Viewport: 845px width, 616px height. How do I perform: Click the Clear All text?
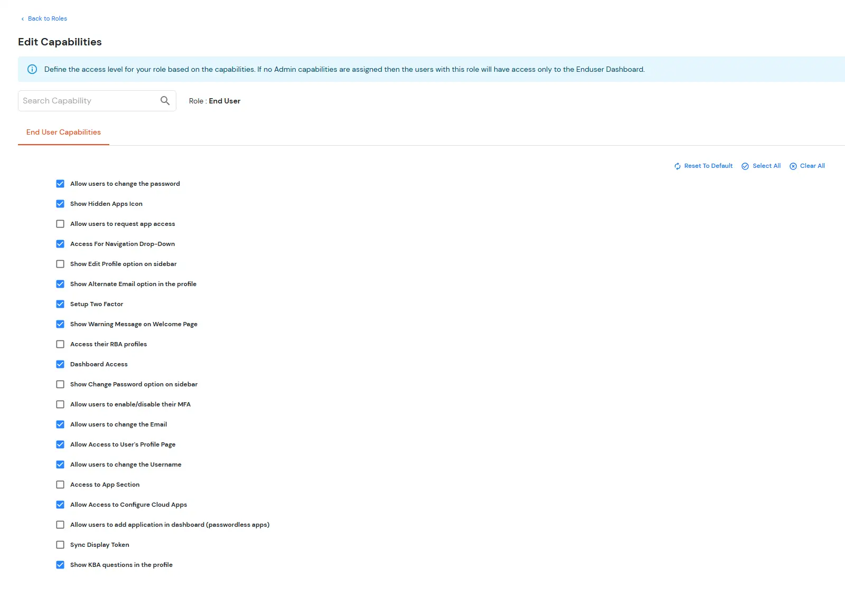click(x=812, y=166)
